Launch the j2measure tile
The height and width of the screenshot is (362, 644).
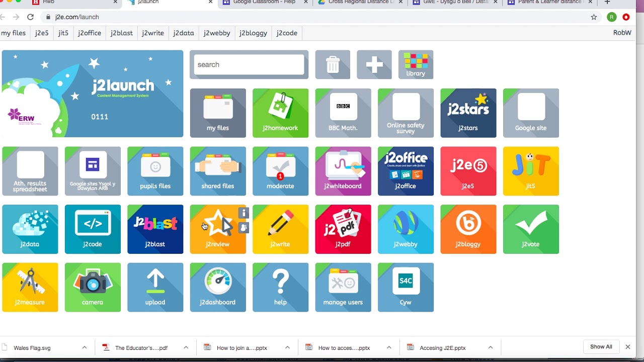pos(30,287)
